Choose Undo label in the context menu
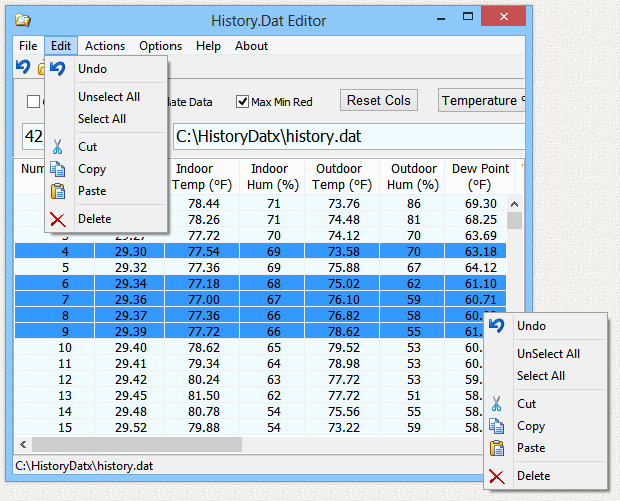The width and height of the screenshot is (620, 501). tap(531, 326)
